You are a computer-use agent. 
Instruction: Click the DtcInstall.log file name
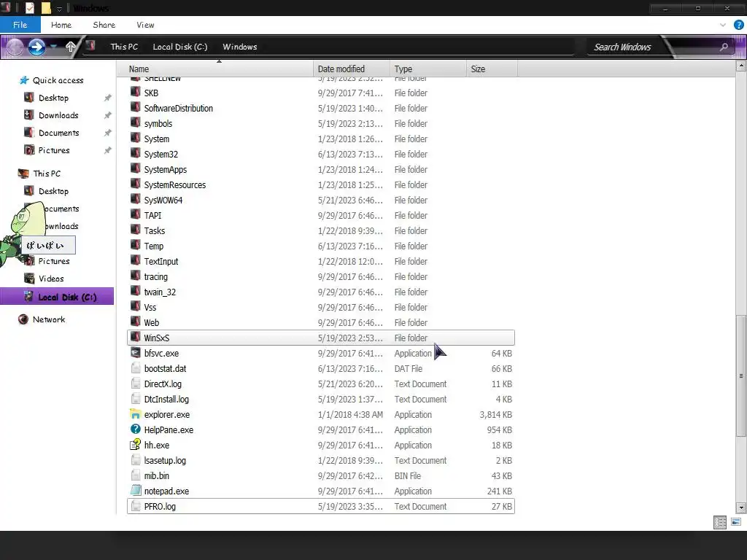pyautogui.click(x=166, y=399)
